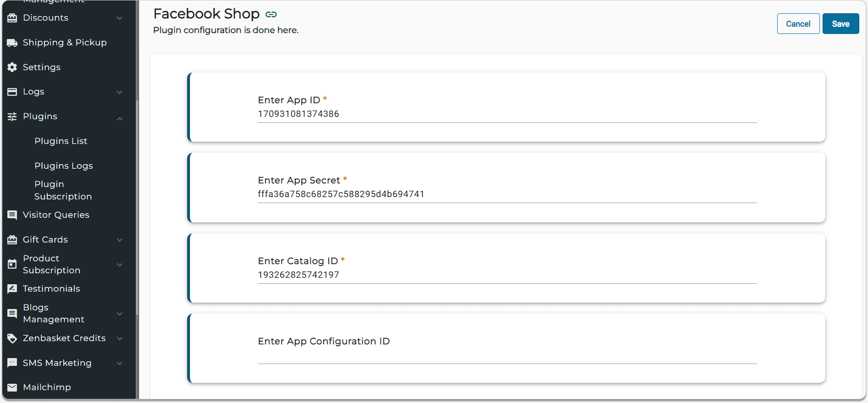Click the Mailchimp envelope icon

point(12,387)
